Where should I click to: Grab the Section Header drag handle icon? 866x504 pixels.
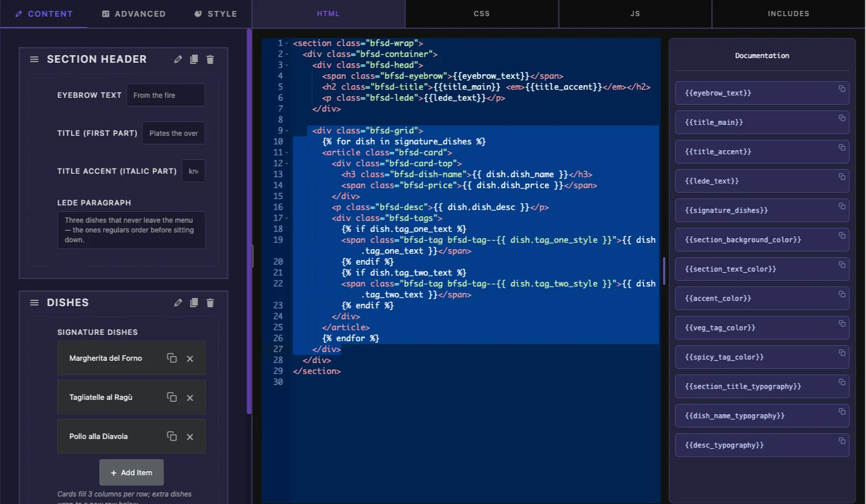tap(34, 59)
